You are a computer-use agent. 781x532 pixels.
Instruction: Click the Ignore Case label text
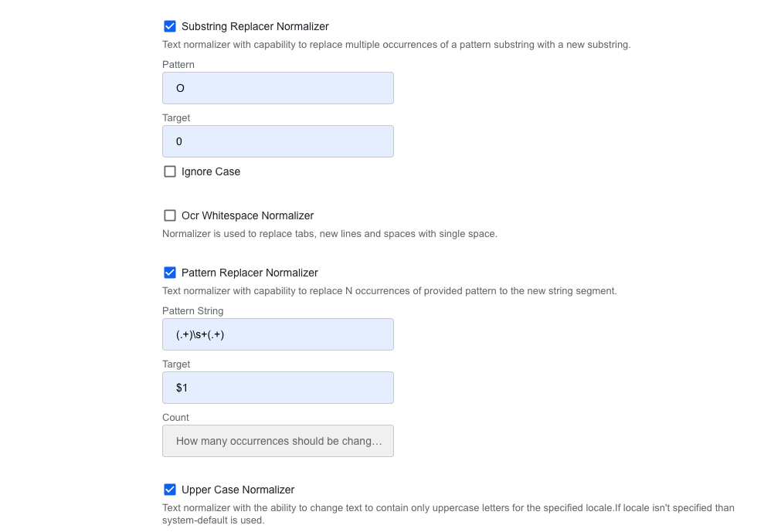211,171
